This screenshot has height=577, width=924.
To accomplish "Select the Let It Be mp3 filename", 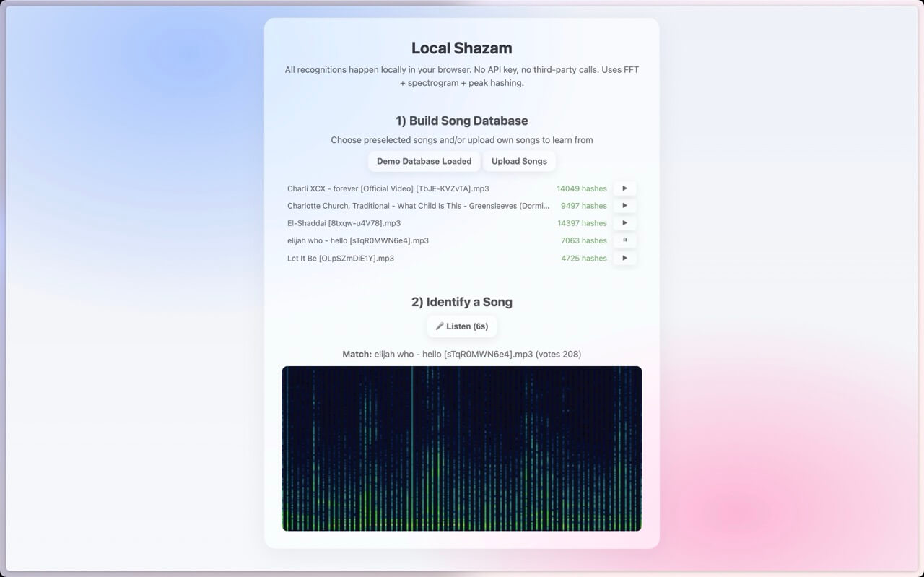I will (340, 258).
